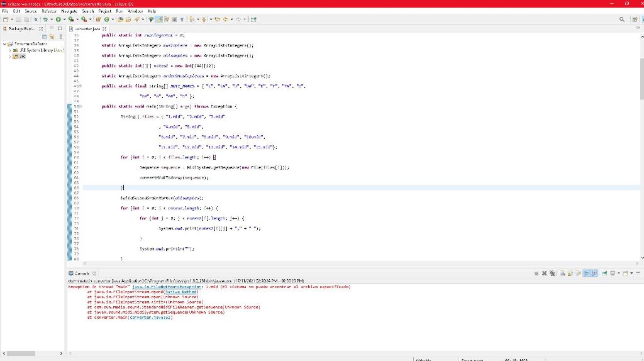The image size is (644, 361).
Task: Open Package Explorer view menu
Action: [61, 36]
